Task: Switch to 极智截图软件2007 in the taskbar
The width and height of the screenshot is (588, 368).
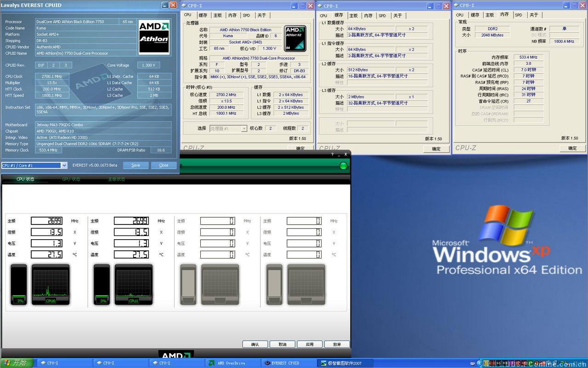Action: [x=345, y=363]
